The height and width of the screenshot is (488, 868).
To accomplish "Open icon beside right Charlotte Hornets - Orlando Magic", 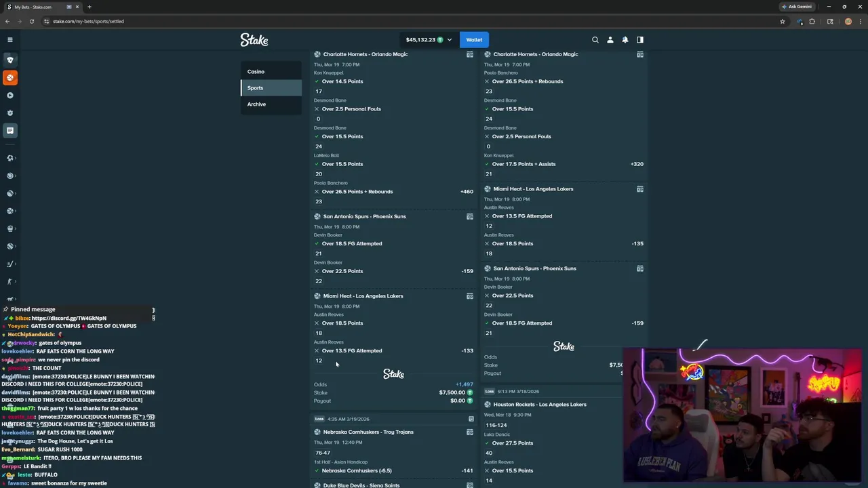I will coord(639,54).
